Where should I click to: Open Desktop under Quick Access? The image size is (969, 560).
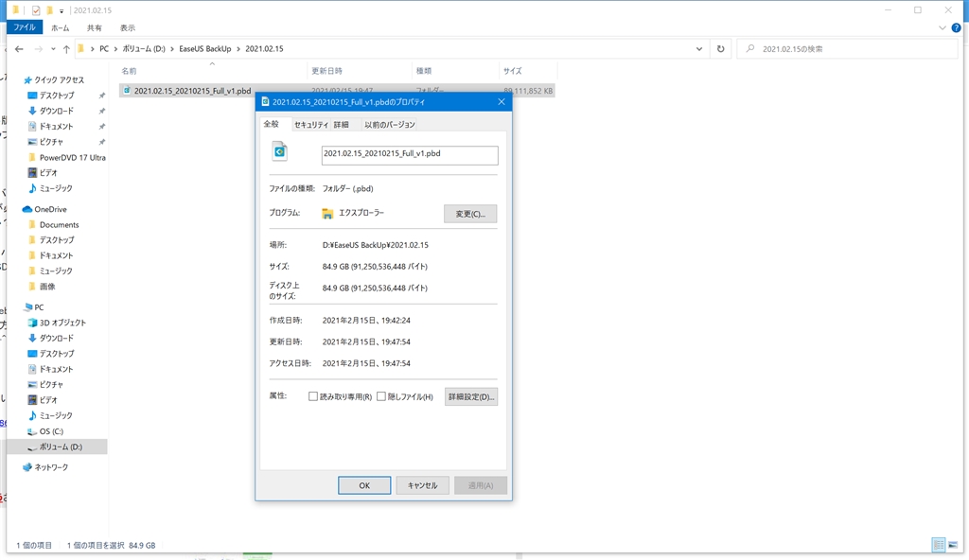click(57, 96)
